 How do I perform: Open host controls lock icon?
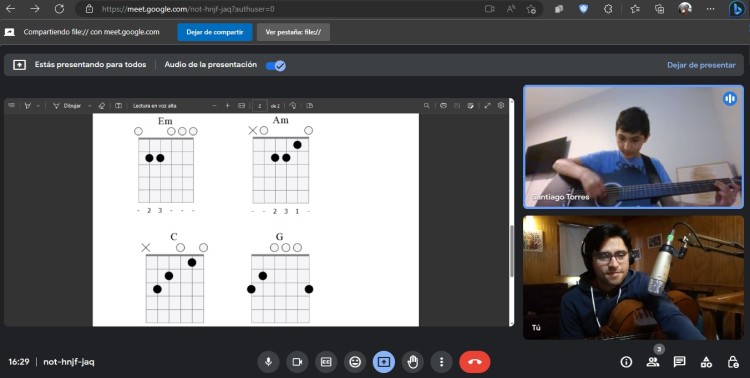(x=733, y=362)
